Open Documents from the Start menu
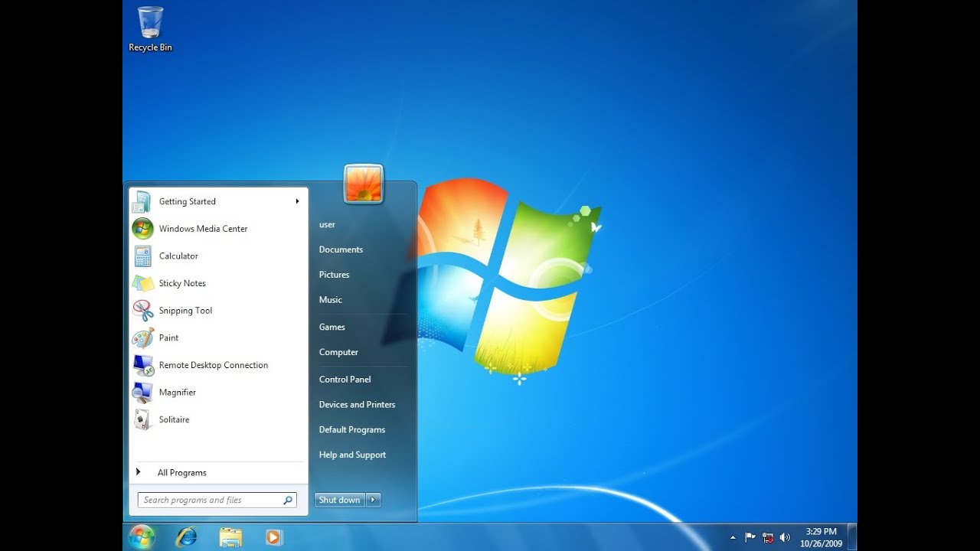Viewport: 980px width, 551px height. [341, 249]
